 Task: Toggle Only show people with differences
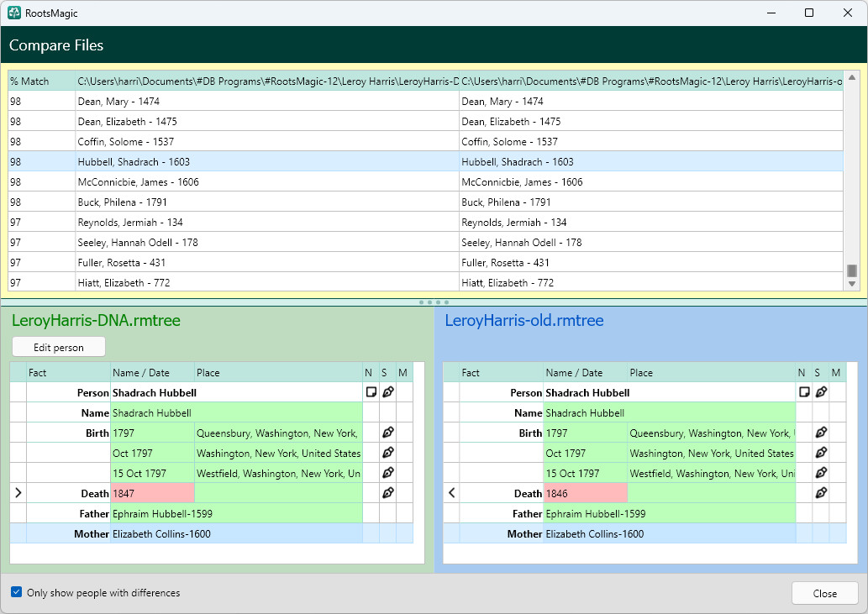(17, 592)
